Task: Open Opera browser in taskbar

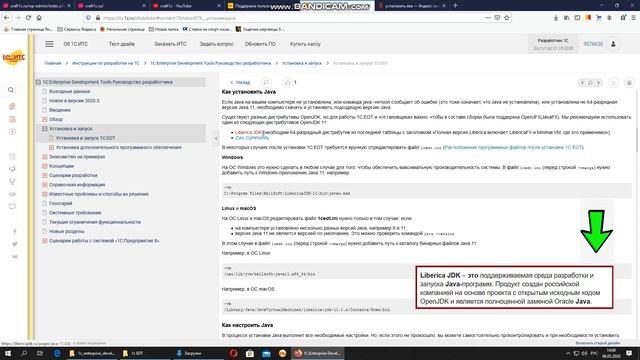Action: click(233, 353)
